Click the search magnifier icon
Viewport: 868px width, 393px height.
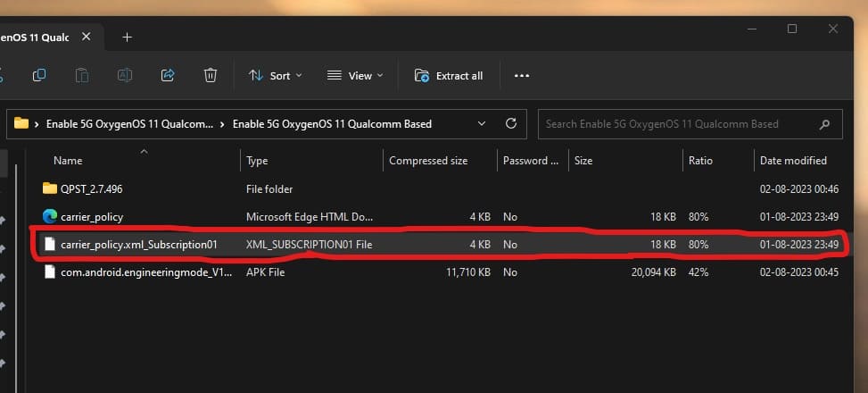pos(824,125)
